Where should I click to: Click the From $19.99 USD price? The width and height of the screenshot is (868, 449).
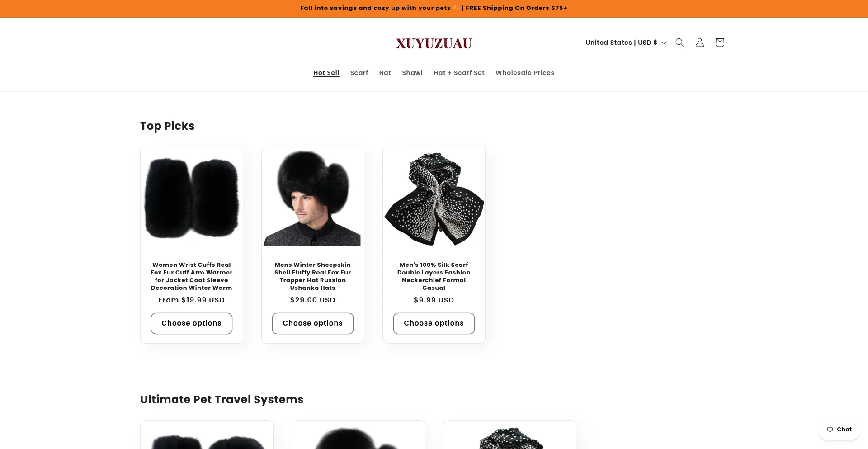click(192, 300)
